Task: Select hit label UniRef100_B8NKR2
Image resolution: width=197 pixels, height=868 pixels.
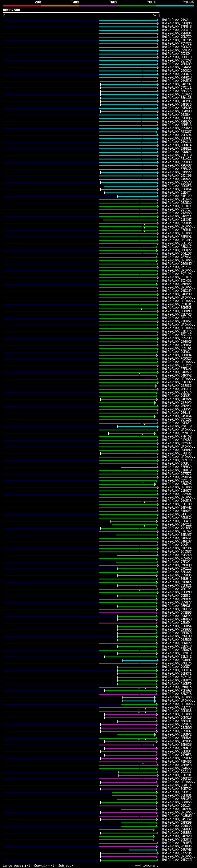Action: pyautogui.click(x=177, y=643)
